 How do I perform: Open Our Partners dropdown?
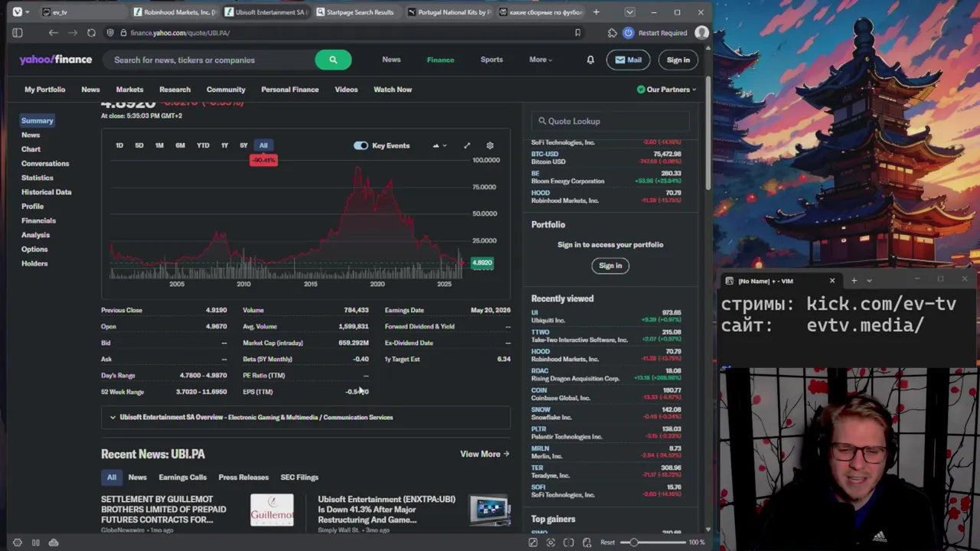coord(667,90)
